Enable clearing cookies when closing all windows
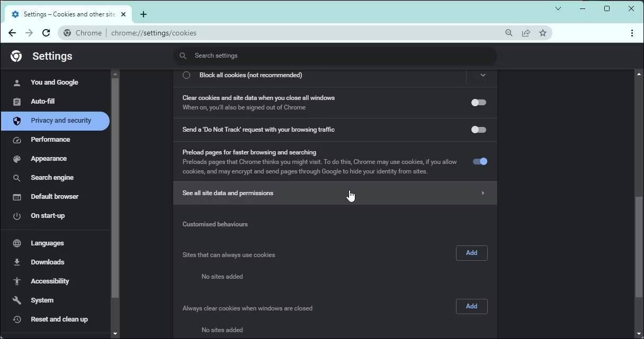The image size is (644, 339). coord(478,102)
